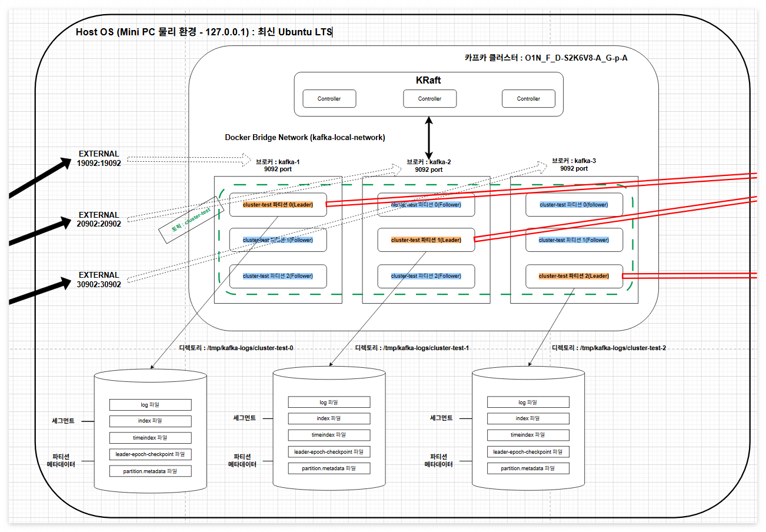Select 파티션 메타데이터 label beside cluster-test-2 cylinder
Viewport: 766px width, 532px height.
[x=439, y=460]
